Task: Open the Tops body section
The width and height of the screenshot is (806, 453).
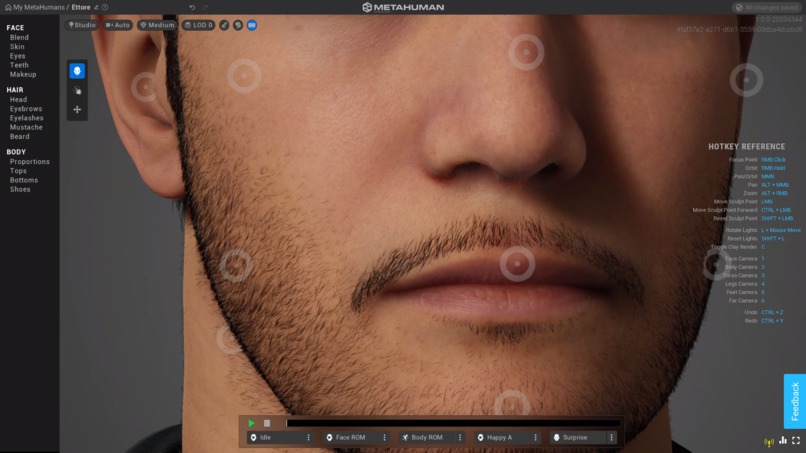Action: (x=18, y=171)
